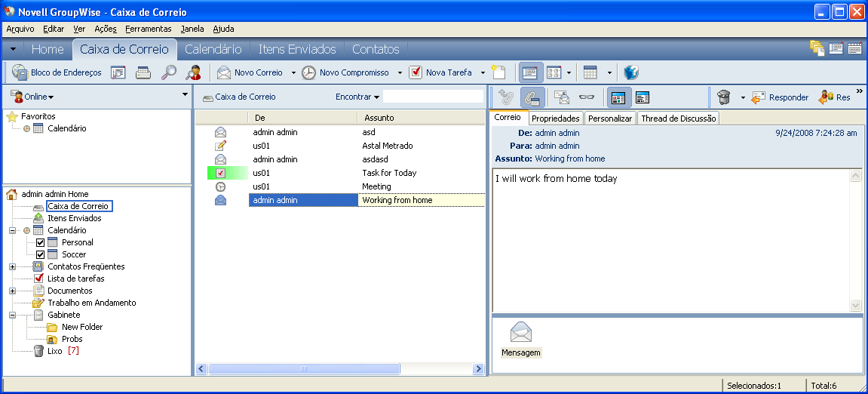Click the clock icon beside Meeting

coord(220,186)
